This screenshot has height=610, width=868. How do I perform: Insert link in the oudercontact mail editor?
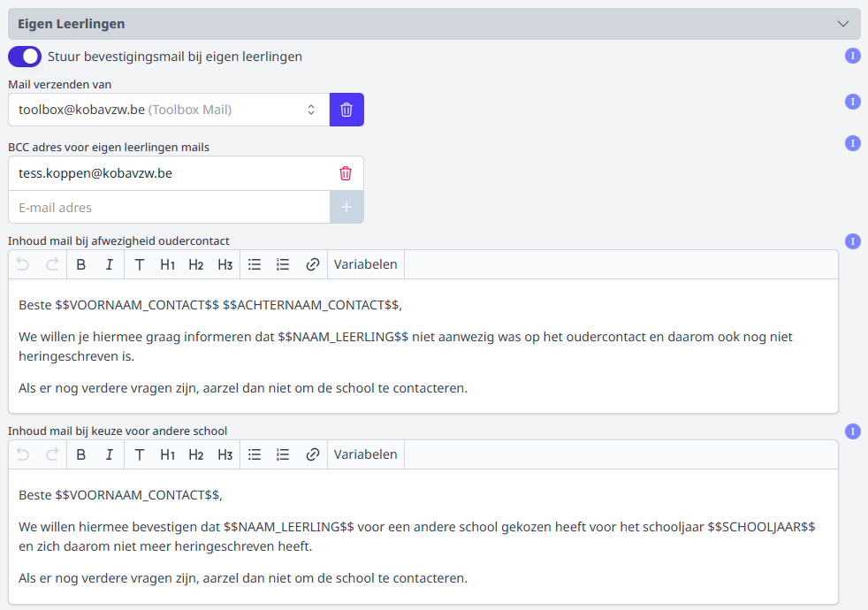[x=312, y=264]
